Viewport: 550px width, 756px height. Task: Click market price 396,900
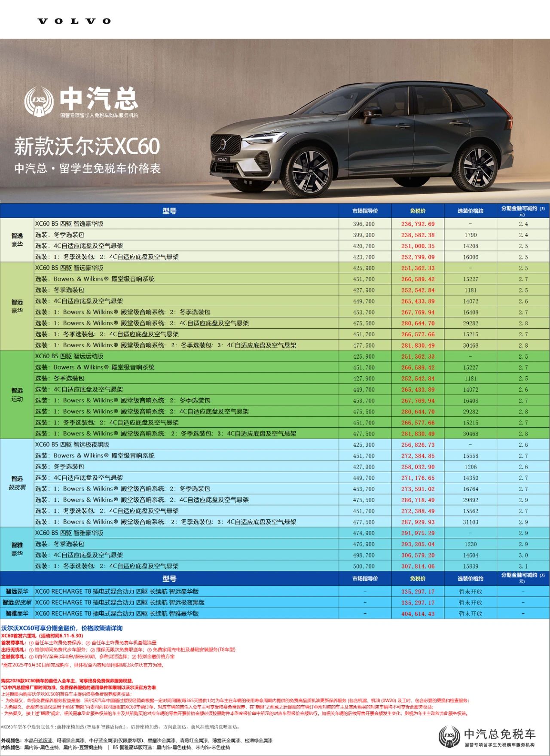(364, 224)
